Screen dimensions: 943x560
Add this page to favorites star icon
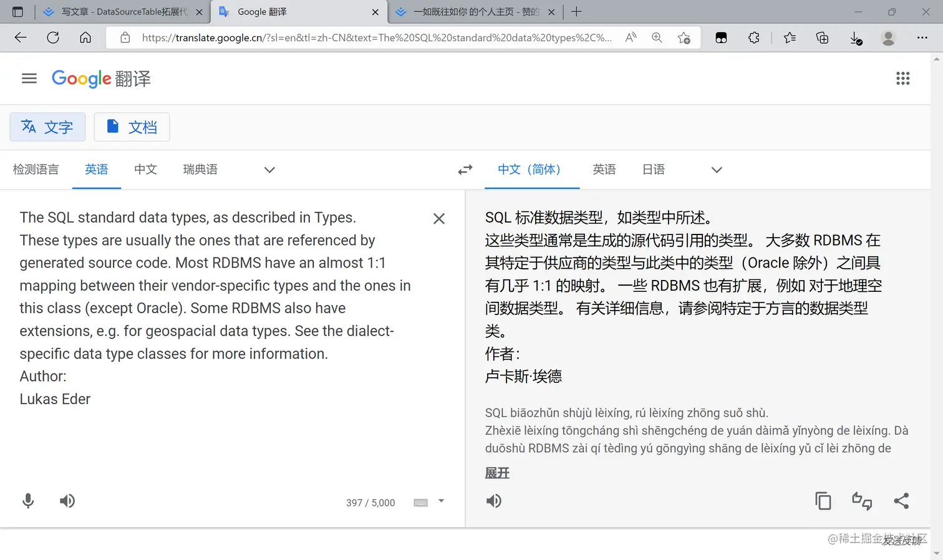[x=684, y=37]
